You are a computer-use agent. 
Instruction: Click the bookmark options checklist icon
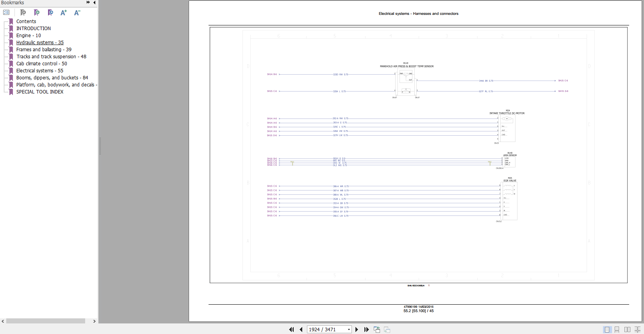(x=6, y=13)
